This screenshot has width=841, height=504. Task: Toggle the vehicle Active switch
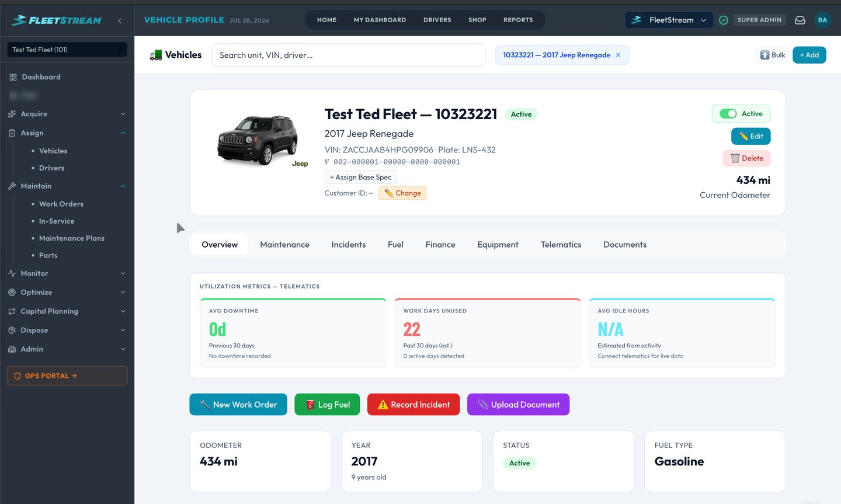click(x=728, y=114)
